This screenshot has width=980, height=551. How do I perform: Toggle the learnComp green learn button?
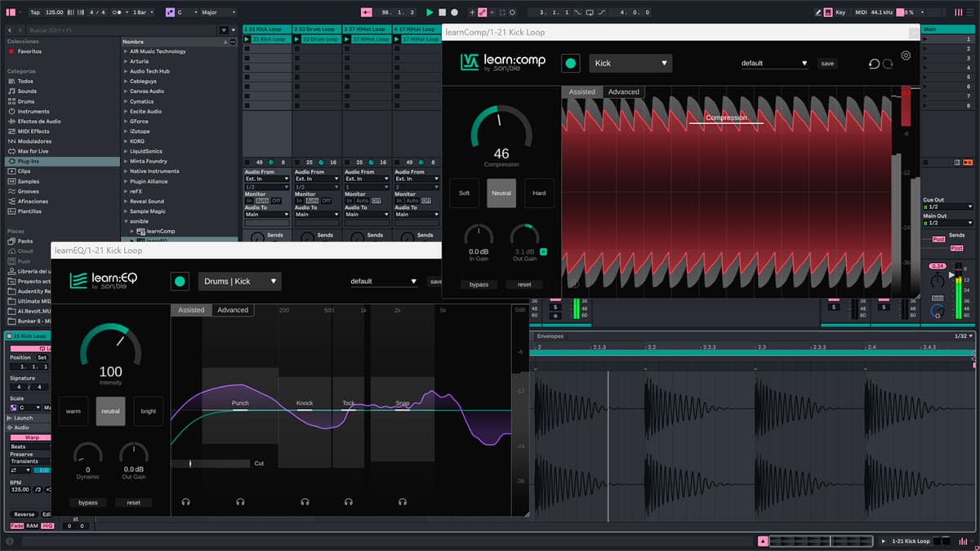click(570, 63)
